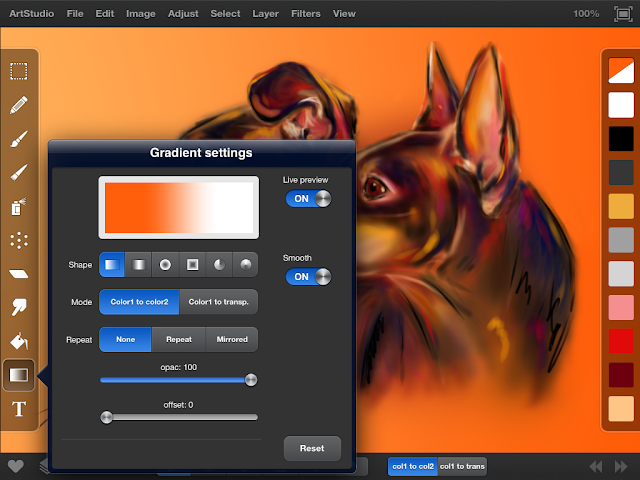The width and height of the screenshot is (640, 480).
Task: Select the Scatter dots tool
Action: 19,240
